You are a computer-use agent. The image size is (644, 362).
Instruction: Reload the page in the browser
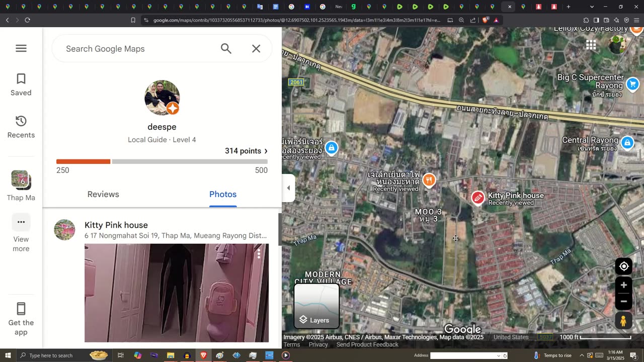click(x=27, y=20)
